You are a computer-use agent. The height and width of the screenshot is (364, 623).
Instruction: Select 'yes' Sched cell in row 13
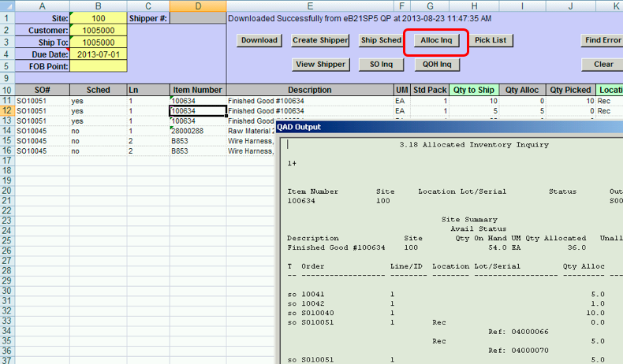(x=99, y=121)
